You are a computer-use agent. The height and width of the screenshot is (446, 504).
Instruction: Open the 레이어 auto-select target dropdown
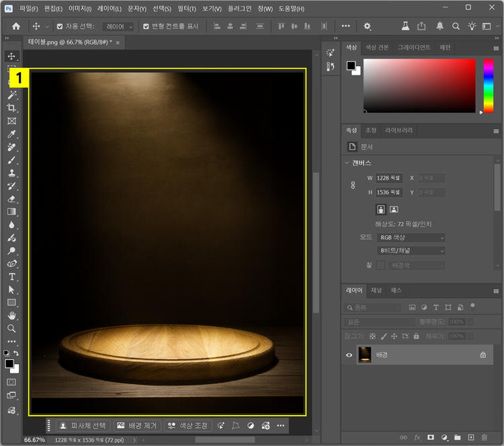119,26
